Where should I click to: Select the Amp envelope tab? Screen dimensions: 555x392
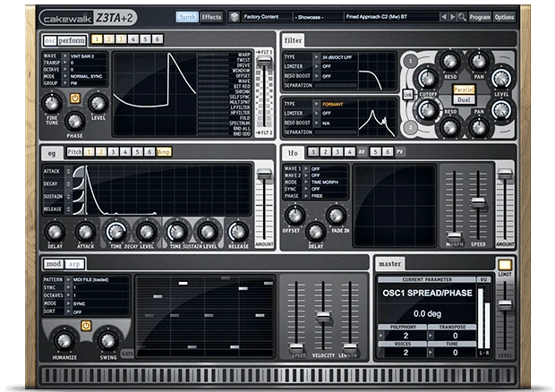coord(164,152)
